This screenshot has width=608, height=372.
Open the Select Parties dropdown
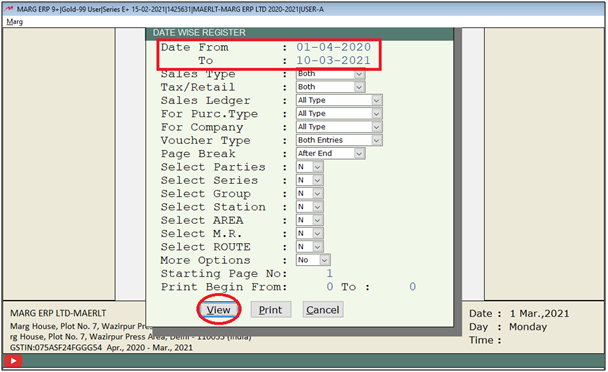coord(309,167)
